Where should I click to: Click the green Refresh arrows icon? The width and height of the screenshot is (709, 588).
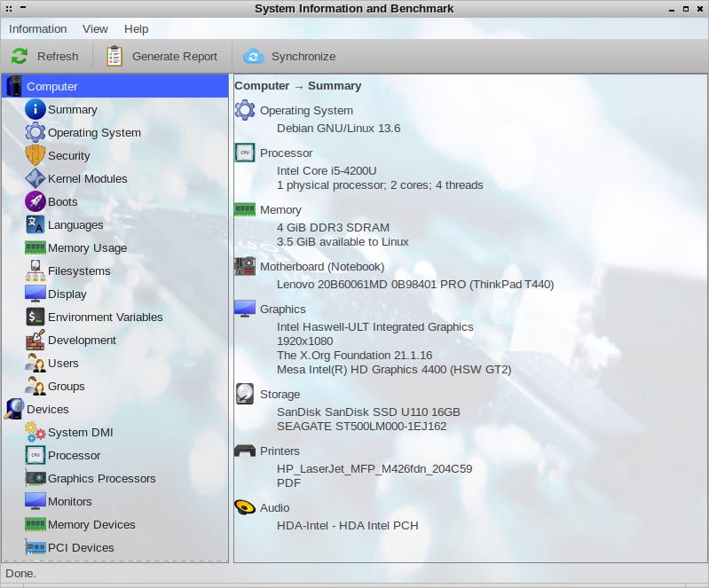(x=20, y=56)
